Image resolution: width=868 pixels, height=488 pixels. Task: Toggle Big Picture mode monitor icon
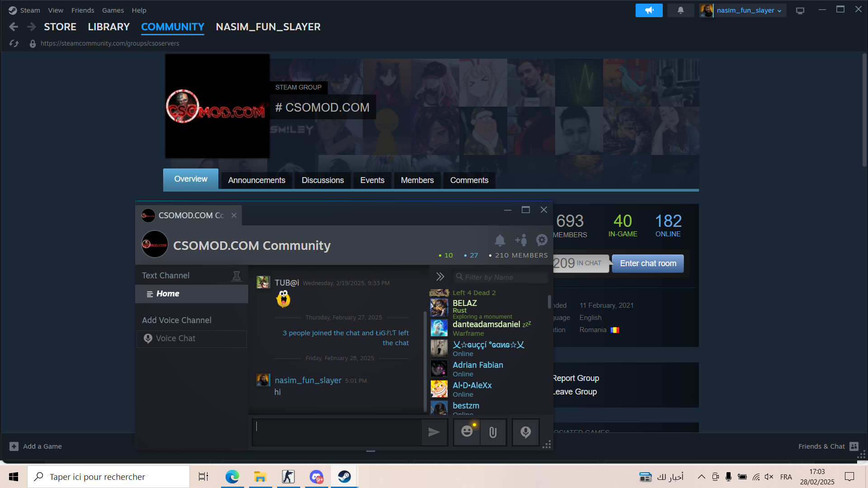800,10
